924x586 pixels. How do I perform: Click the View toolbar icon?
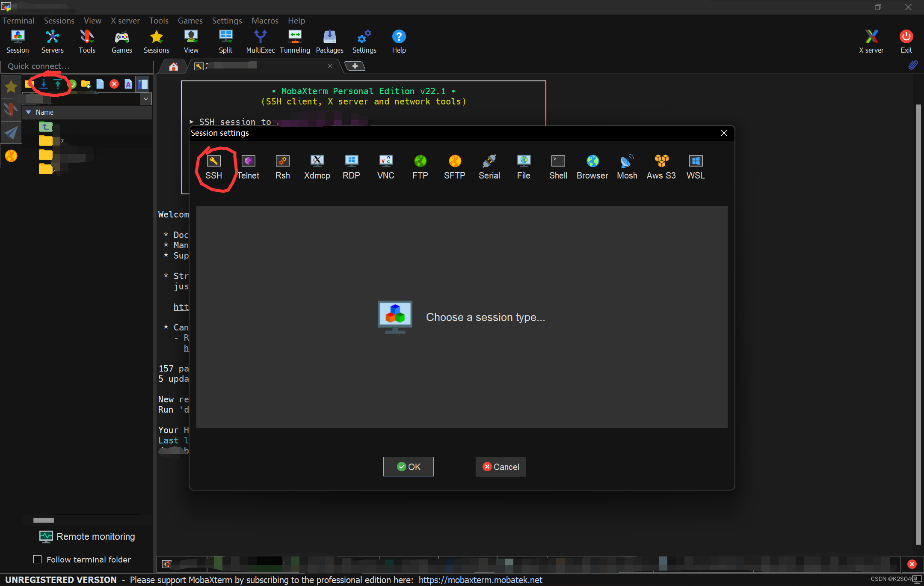click(191, 42)
